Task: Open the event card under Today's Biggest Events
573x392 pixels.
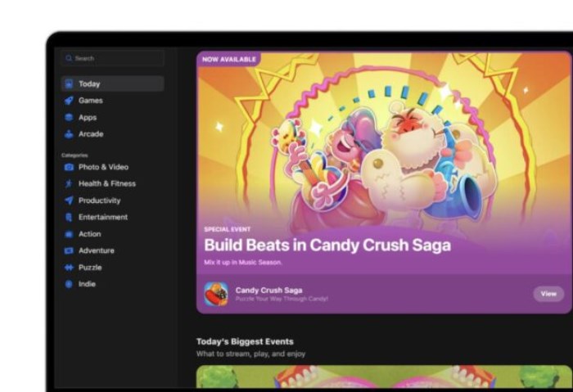Action: point(383,377)
